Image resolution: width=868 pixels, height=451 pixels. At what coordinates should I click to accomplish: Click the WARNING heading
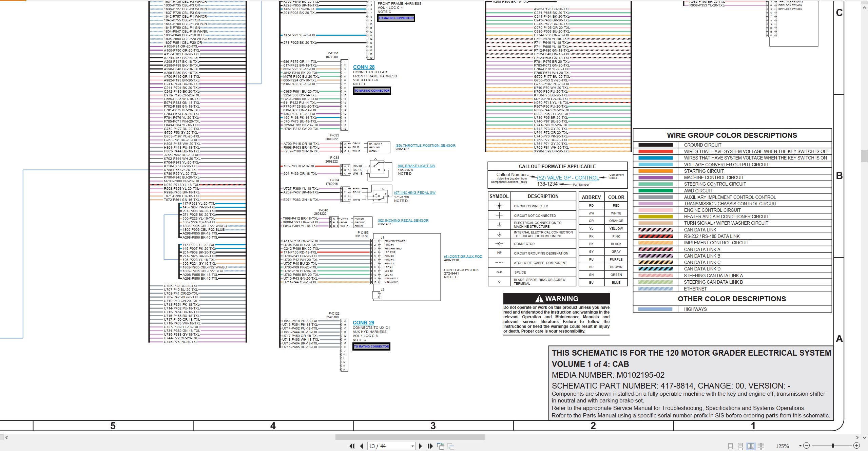(x=557, y=299)
